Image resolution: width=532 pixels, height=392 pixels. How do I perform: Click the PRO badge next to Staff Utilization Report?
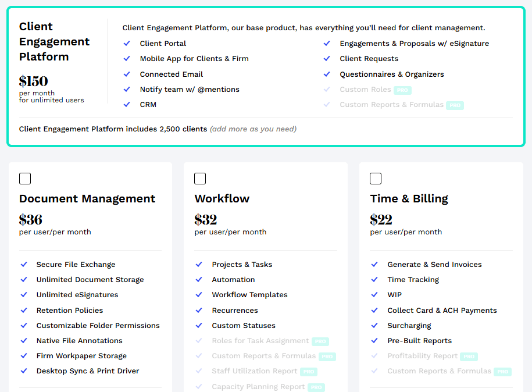[x=308, y=372]
